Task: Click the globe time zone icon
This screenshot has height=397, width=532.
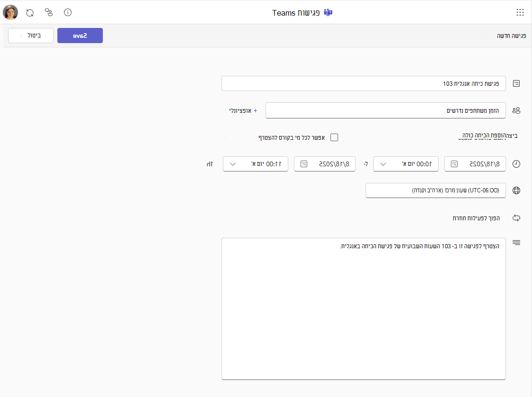Action: tap(516, 190)
